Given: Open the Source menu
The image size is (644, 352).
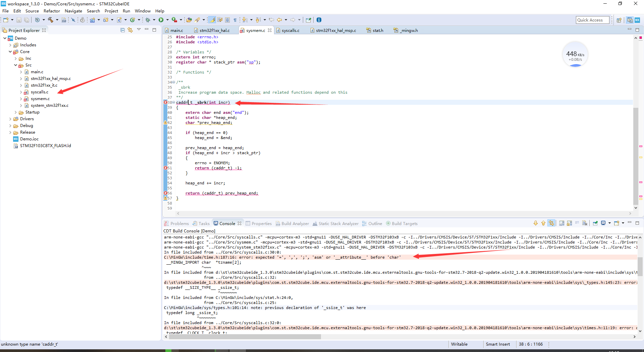Looking at the screenshot, I should point(32,11).
